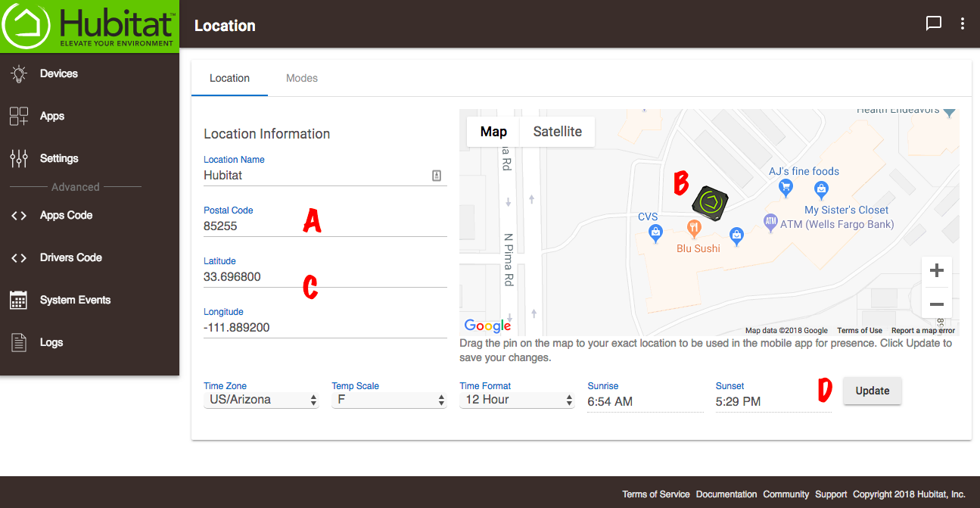Zoom out the map with minus

pyautogui.click(x=937, y=304)
